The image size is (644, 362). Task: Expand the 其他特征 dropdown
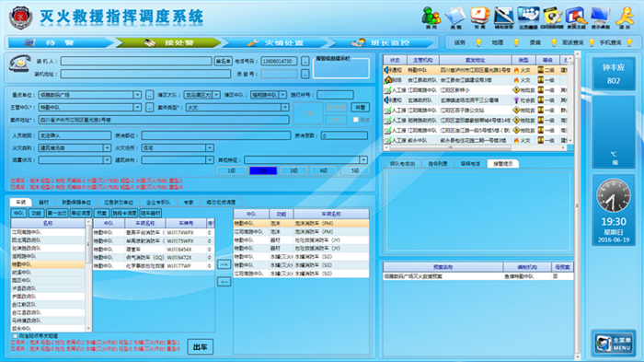point(363,160)
